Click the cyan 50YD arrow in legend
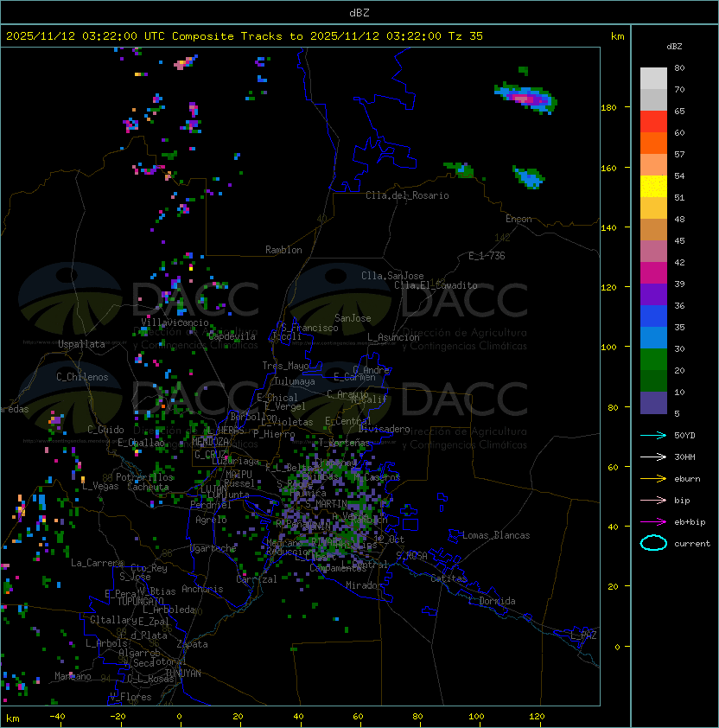This screenshot has height=728, width=719. 653,436
